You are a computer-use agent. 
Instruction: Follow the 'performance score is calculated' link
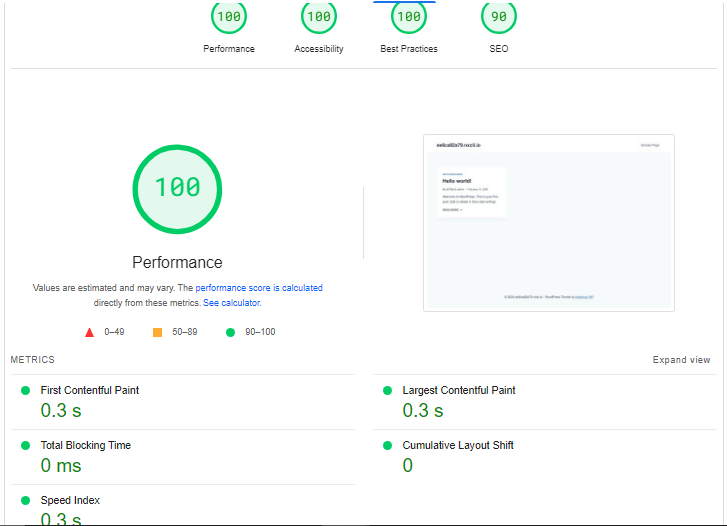coord(259,288)
